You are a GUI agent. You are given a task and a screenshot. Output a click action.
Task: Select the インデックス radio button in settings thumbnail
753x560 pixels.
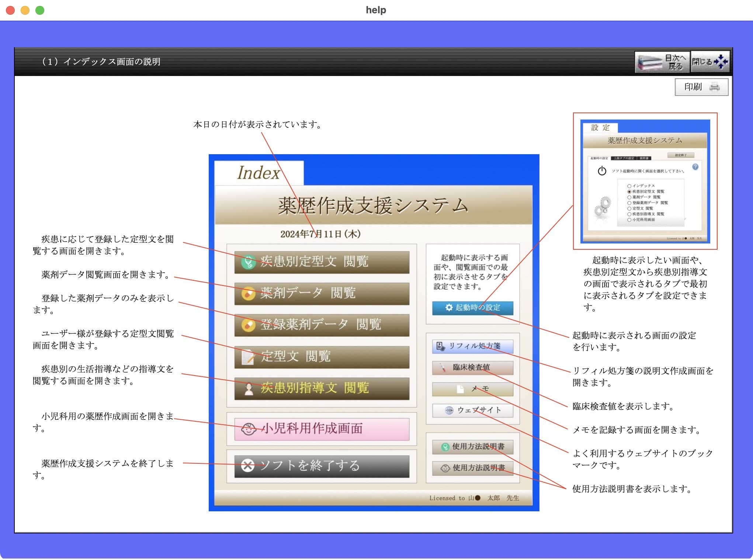[x=629, y=186]
